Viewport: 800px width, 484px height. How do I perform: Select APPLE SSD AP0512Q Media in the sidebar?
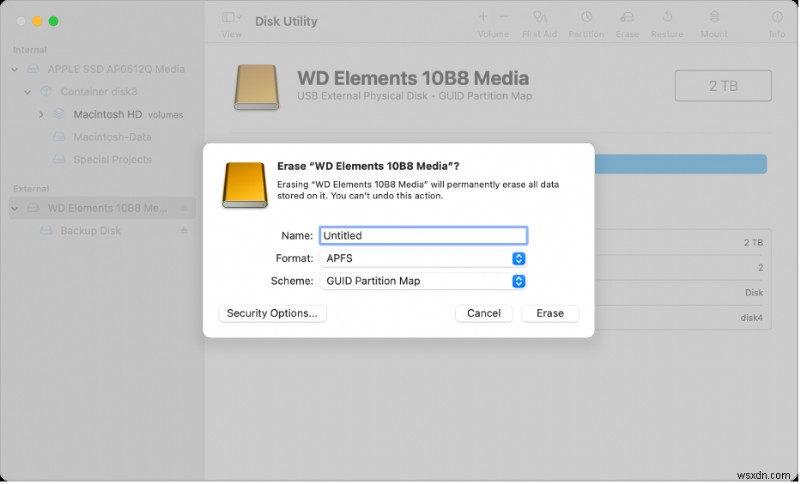116,69
